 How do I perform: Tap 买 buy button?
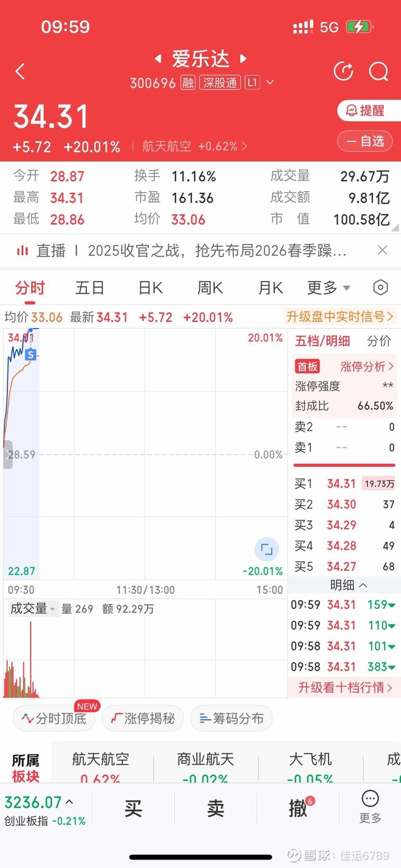(133, 808)
